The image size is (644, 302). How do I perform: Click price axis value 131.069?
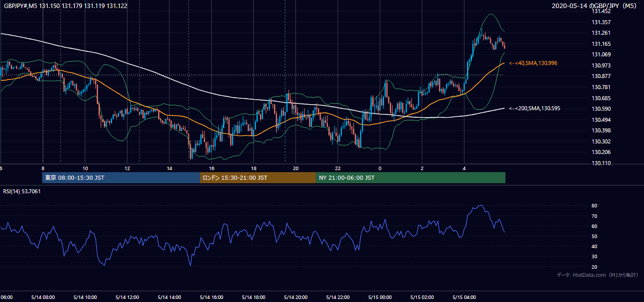(x=601, y=54)
